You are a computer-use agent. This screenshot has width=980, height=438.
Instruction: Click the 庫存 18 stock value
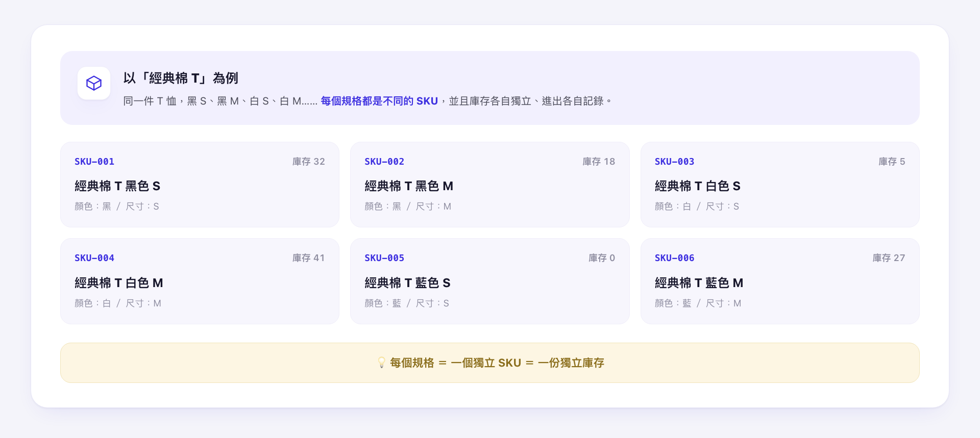click(599, 162)
